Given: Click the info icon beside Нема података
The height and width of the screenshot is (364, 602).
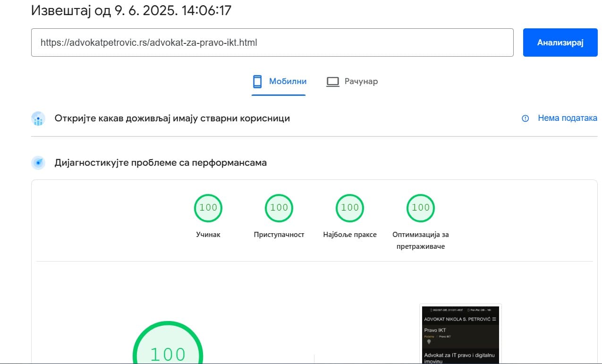Looking at the screenshot, I should tap(525, 119).
